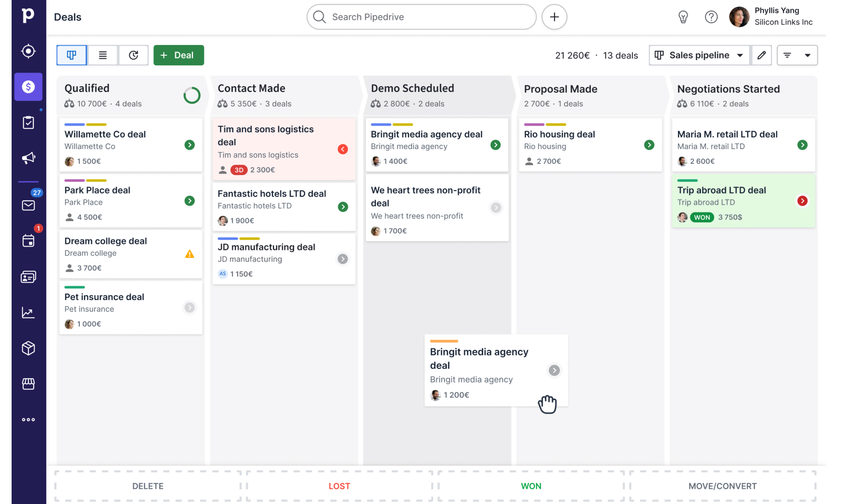
Task: Click Willamette Co deal green activity arrow
Action: coord(190,145)
